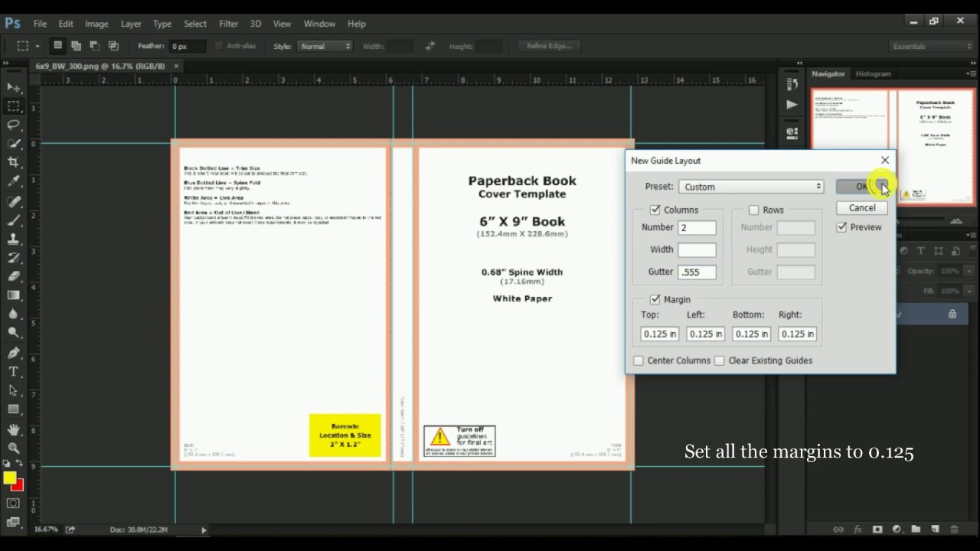Select the History Brush tool
Image resolution: width=980 pixels, height=551 pixels.
pyautogui.click(x=14, y=258)
